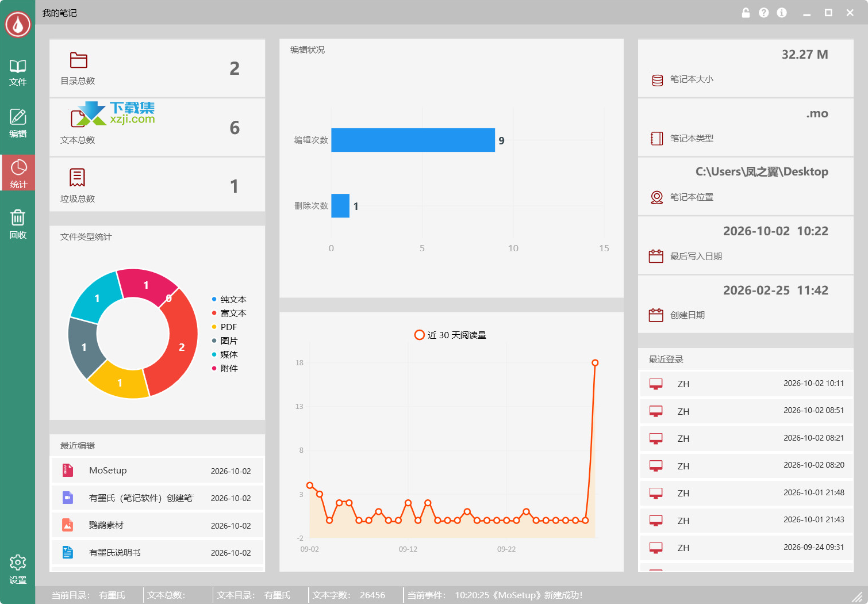Viewport: 868px width, 604px height.
Task: Click the 目录总数 folder icon
Action: [x=78, y=60]
